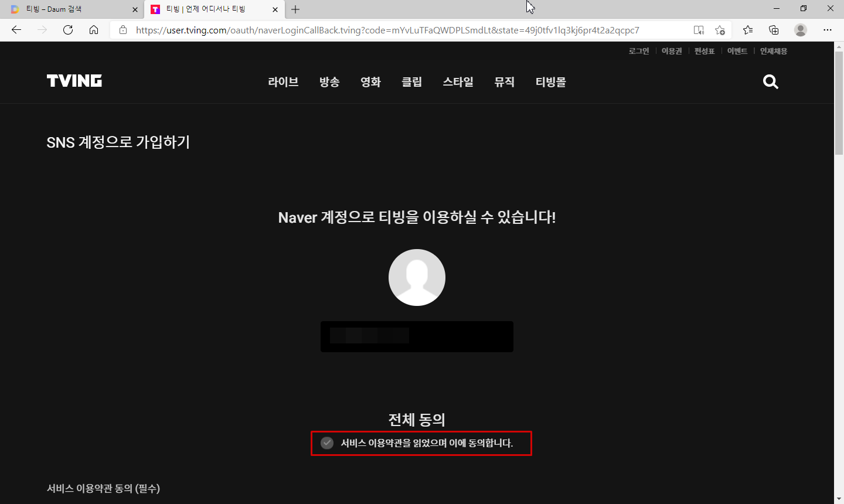Select the 티빙 | 언제 어디서나 티빙 tab
The height and width of the screenshot is (504, 844).
[x=214, y=9]
